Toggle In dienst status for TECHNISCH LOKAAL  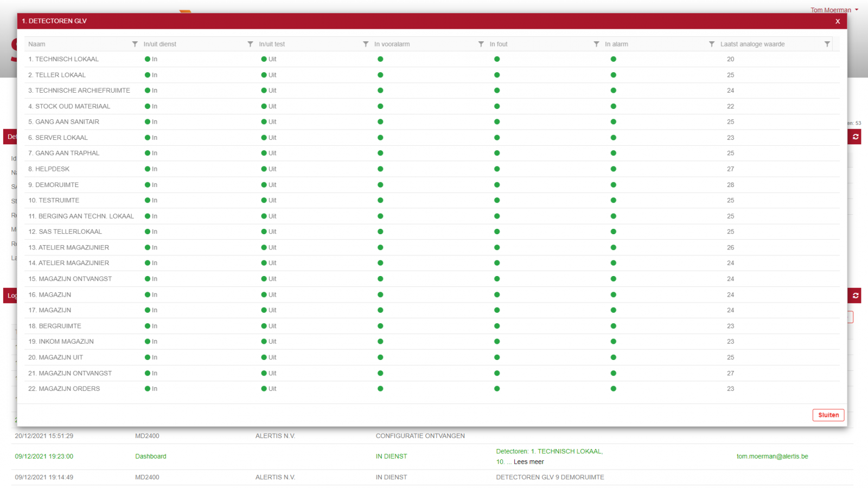coord(151,59)
